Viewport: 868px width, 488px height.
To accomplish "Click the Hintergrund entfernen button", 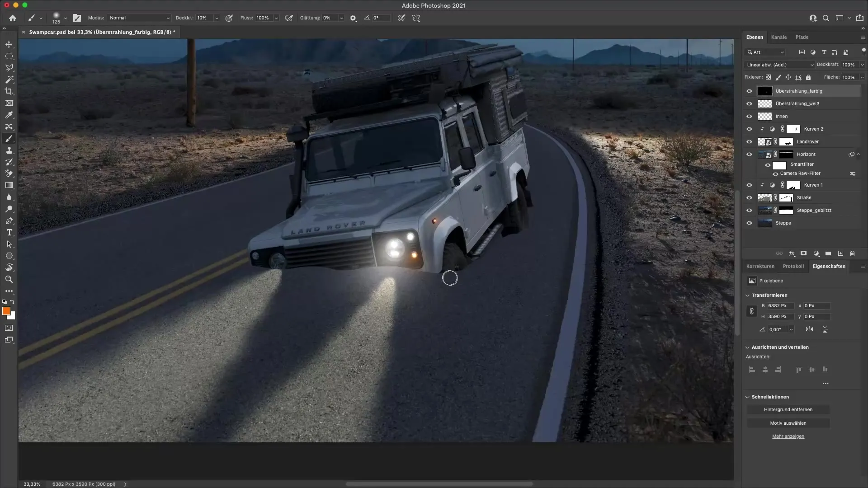I will click(788, 409).
